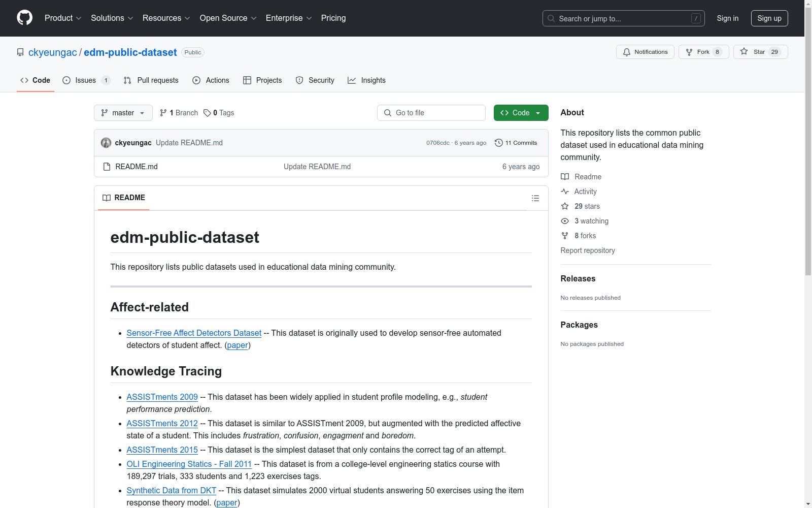Click the Notifications button
Viewport: 812px width, 508px height.
(645, 52)
